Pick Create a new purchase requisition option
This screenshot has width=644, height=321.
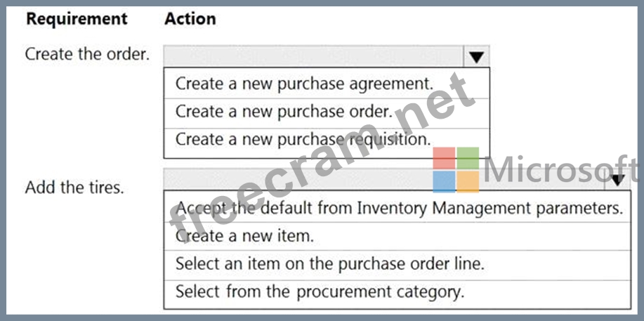(303, 139)
